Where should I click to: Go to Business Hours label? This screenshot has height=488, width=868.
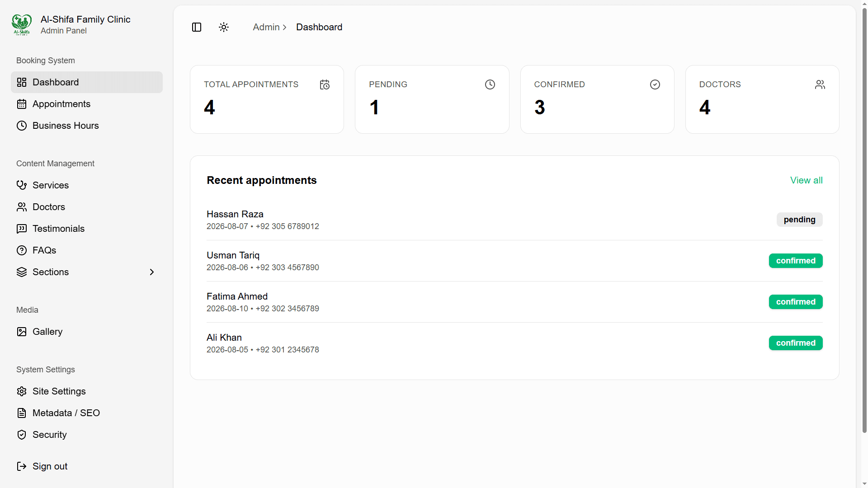point(66,126)
